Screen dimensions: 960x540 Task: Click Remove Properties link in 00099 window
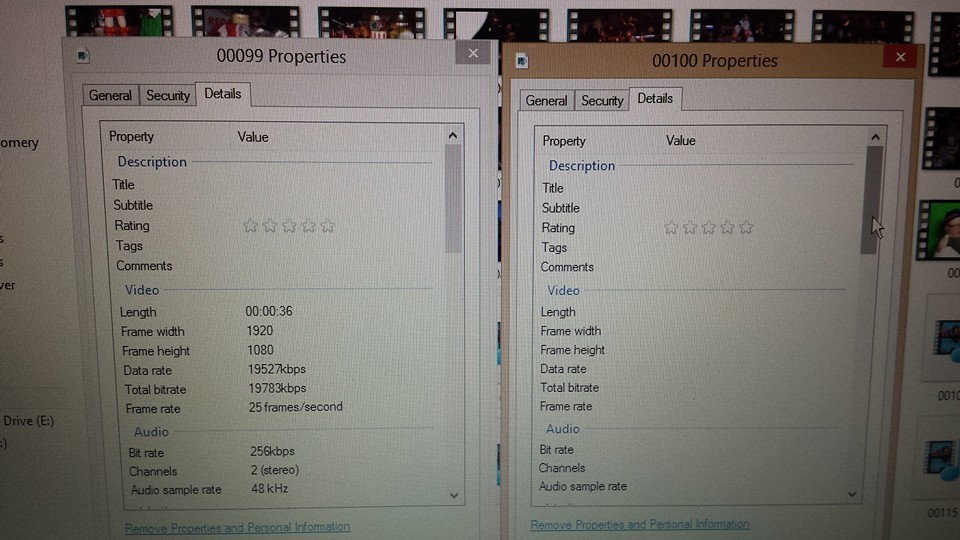pyautogui.click(x=237, y=527)
